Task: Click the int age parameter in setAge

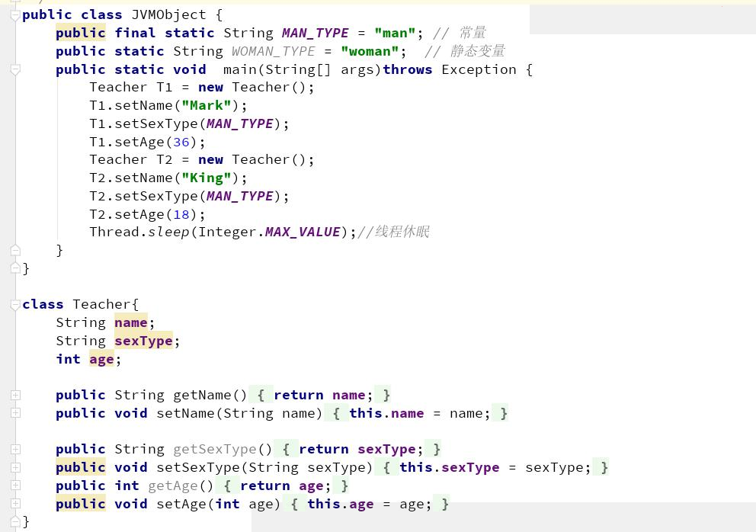Action: 245,504
